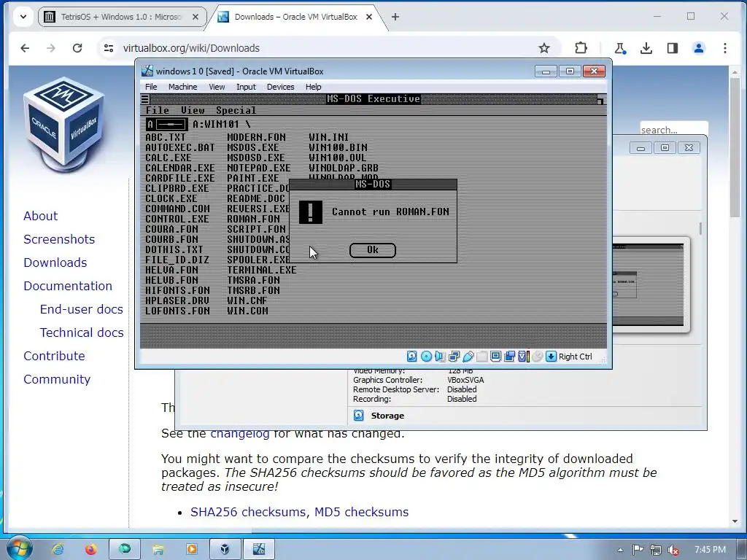Open Firefox from the taskbar

[91, 549]
